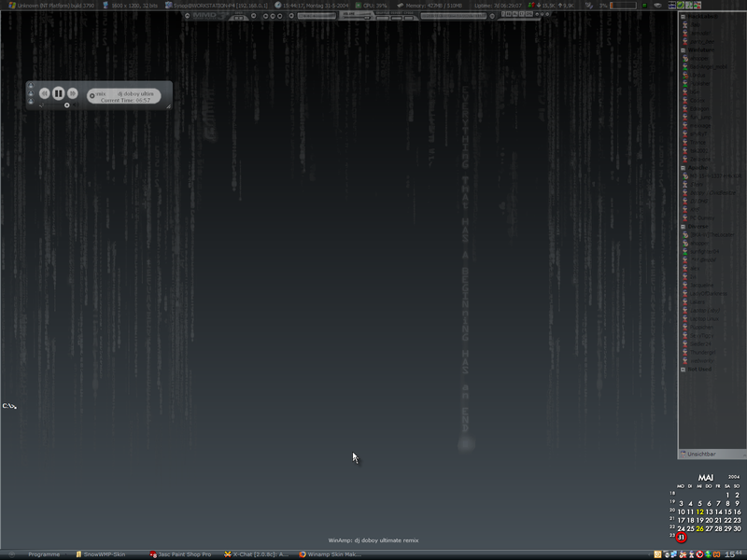
Task: Click the clock icon in system info bar
Action: pyautogui.click(x=278, y=5)
